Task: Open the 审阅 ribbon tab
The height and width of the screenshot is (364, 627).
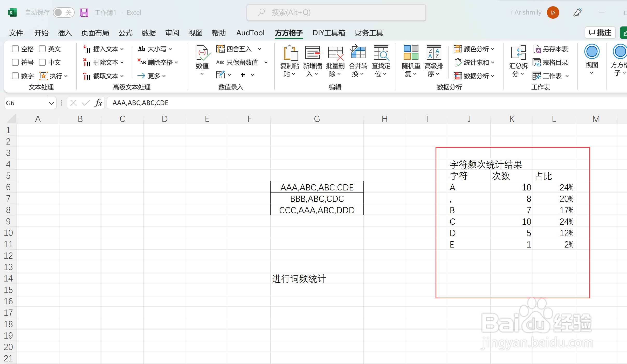Action: (172, 33)
